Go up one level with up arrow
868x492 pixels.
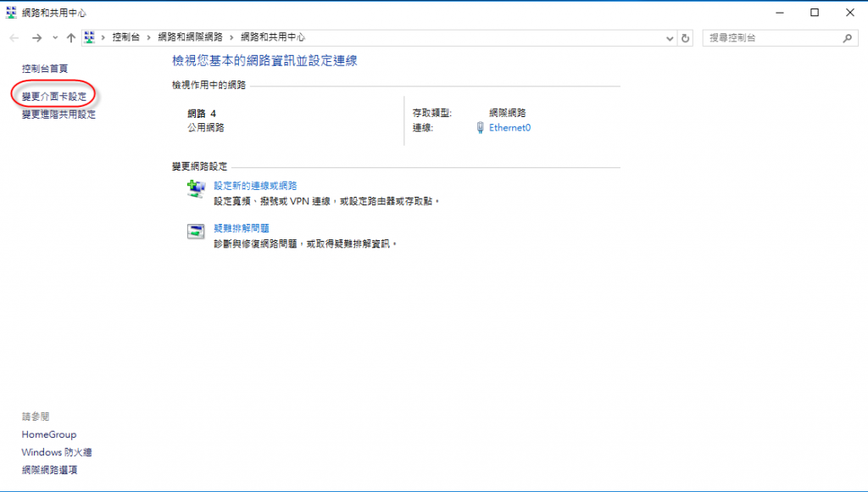click(x=71, y=38)
